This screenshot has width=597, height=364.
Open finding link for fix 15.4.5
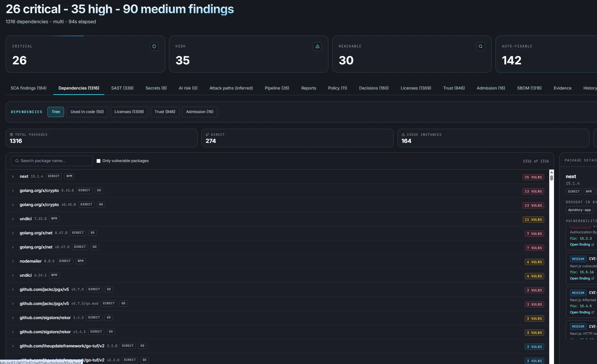[x=582, y=312]
